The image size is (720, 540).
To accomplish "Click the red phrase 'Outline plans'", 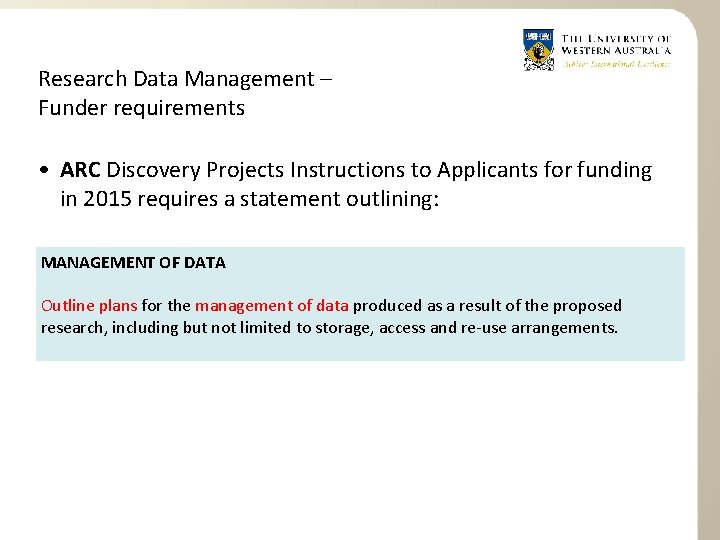I will (89, 306).
